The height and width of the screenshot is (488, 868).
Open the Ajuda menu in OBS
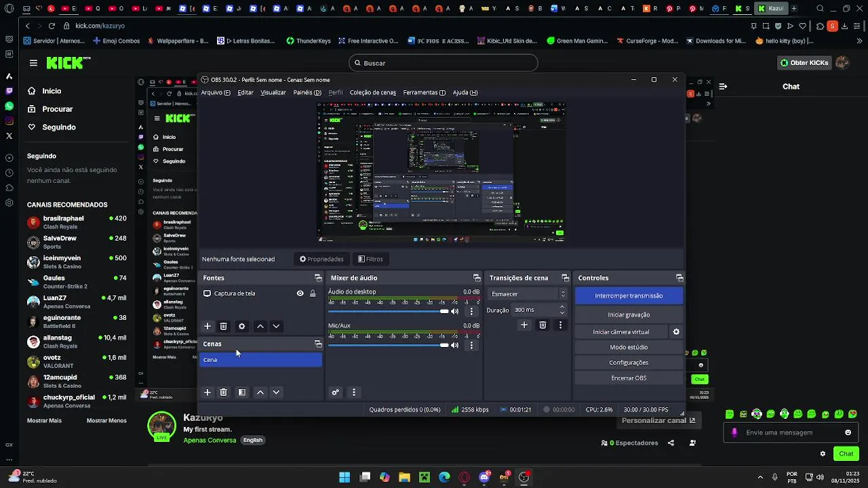(465, 92)
